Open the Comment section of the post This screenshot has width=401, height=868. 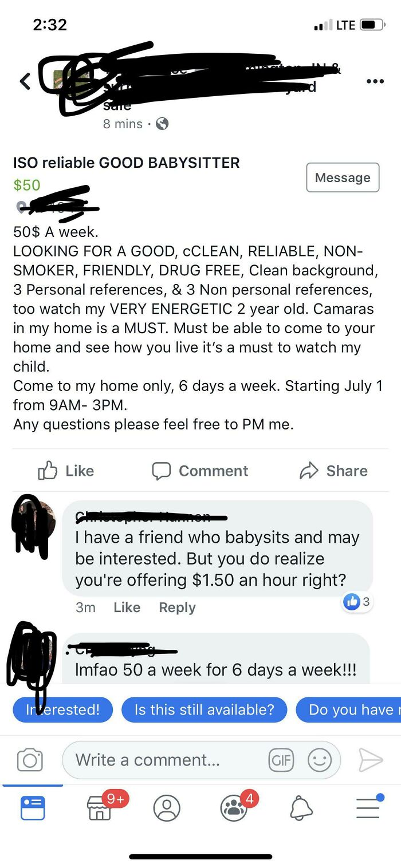coord(200,471)
